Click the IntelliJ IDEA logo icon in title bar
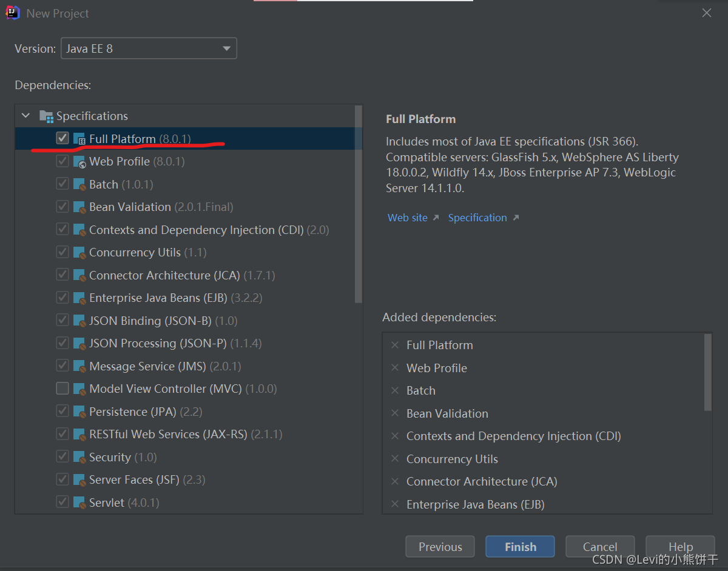The image size is (728, 571). [13, 13]
